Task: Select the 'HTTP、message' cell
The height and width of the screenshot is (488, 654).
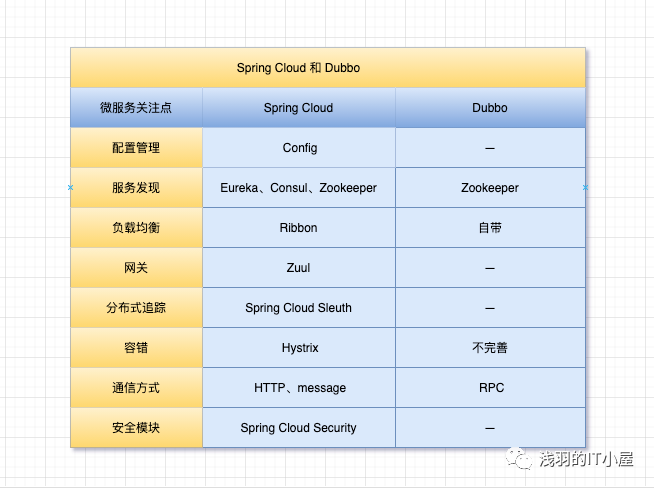Action: tap(299, 388)
